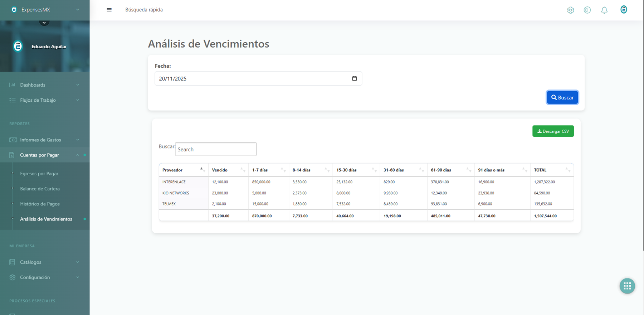The image size is (644, 315).
Task: Open the hamburger menu icon
Action: (x=109, y=10)
